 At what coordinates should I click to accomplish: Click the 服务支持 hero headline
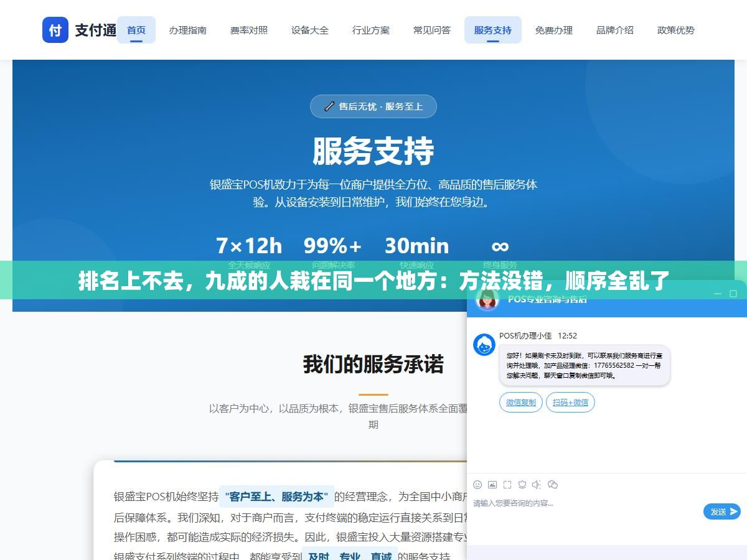point(374,151)
